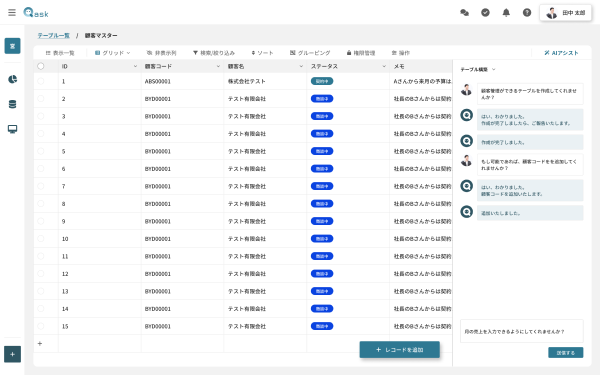Click the status badge in row 1

322,81
